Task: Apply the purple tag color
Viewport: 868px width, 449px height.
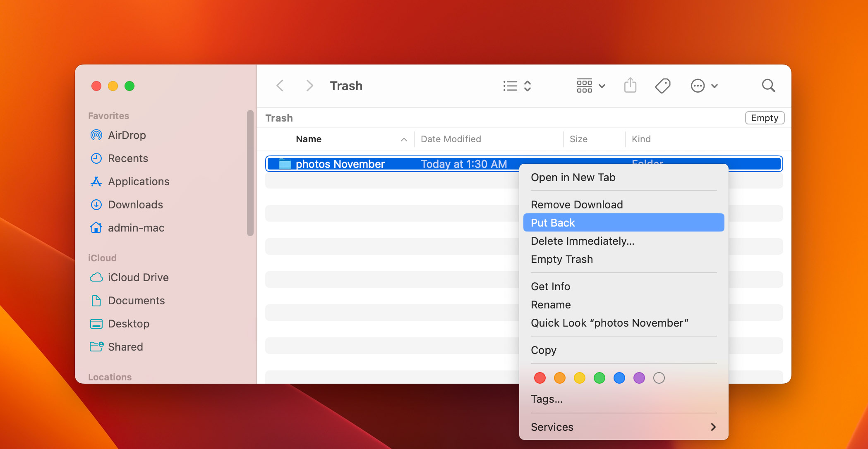Action: [x=639, y=378]
